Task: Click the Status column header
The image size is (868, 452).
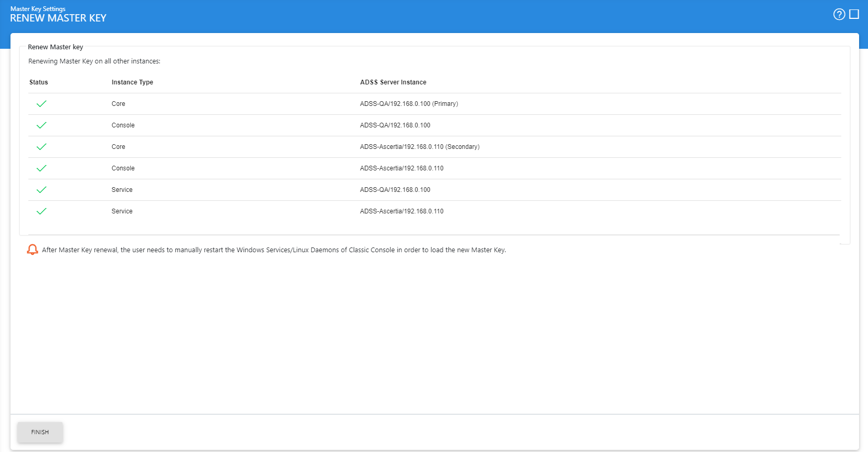Action: point(39,82)
